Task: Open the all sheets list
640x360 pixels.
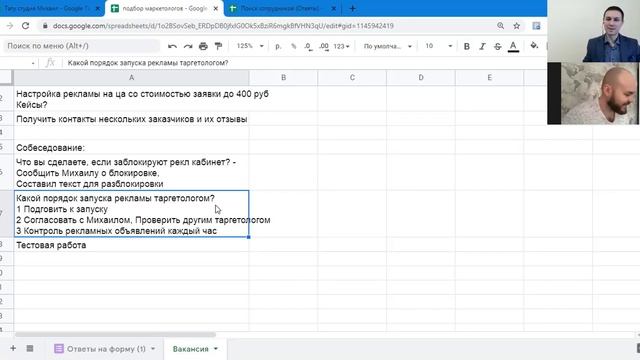Action: (30, 349)
